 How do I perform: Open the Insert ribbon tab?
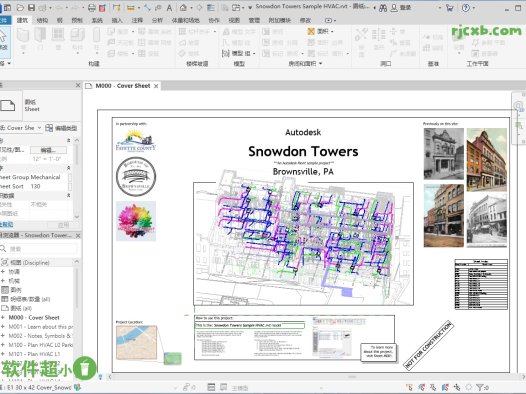pyautogui.click(x=117, y=20)
